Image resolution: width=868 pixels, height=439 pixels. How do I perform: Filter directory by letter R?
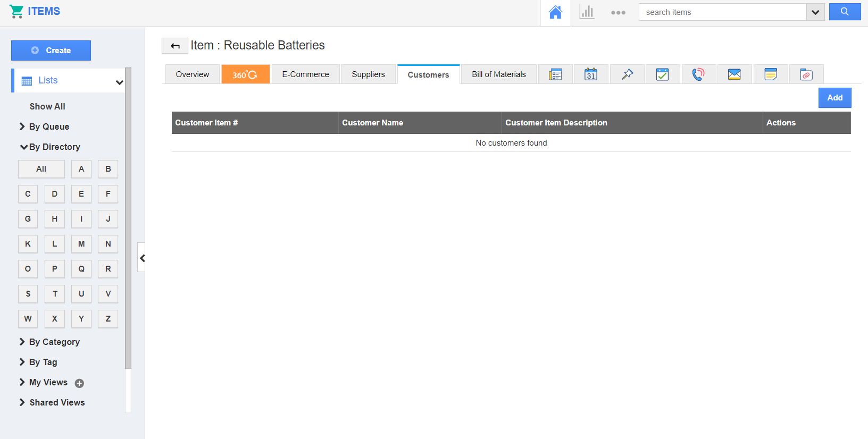coord(108,269)
